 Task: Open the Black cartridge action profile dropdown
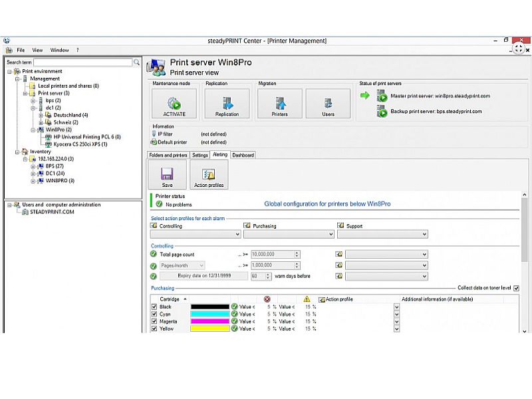tap(396, 307)
